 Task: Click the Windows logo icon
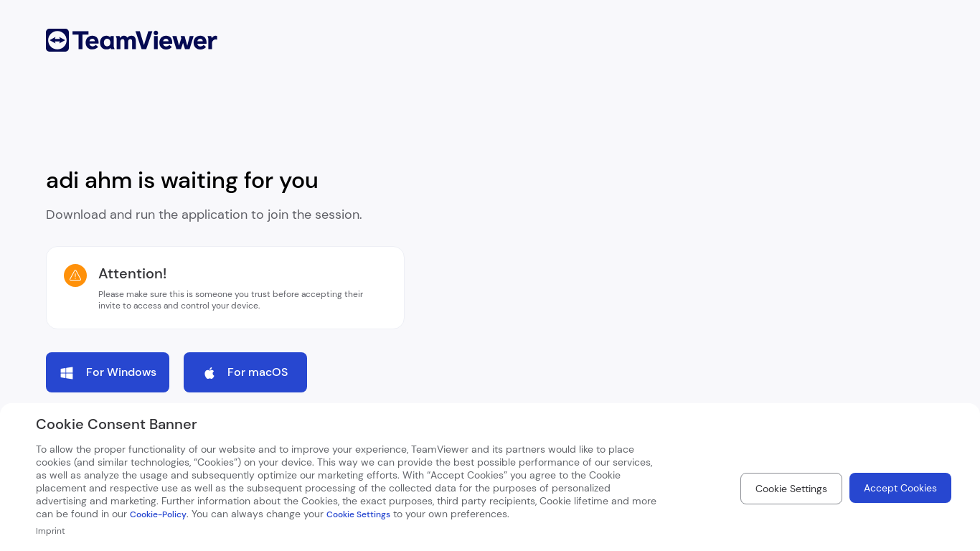coord(67,373)
